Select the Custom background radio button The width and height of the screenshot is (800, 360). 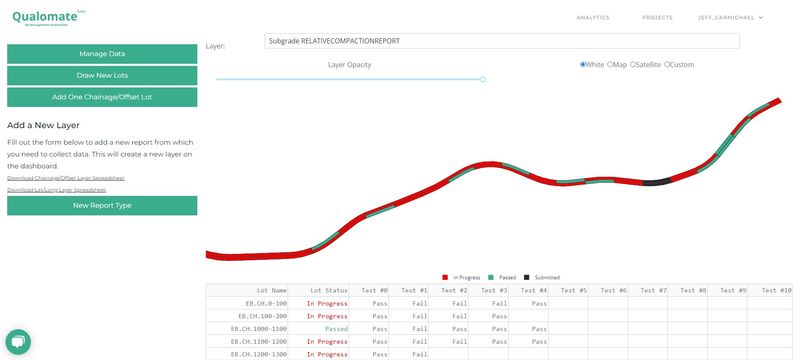click(667, 65)
